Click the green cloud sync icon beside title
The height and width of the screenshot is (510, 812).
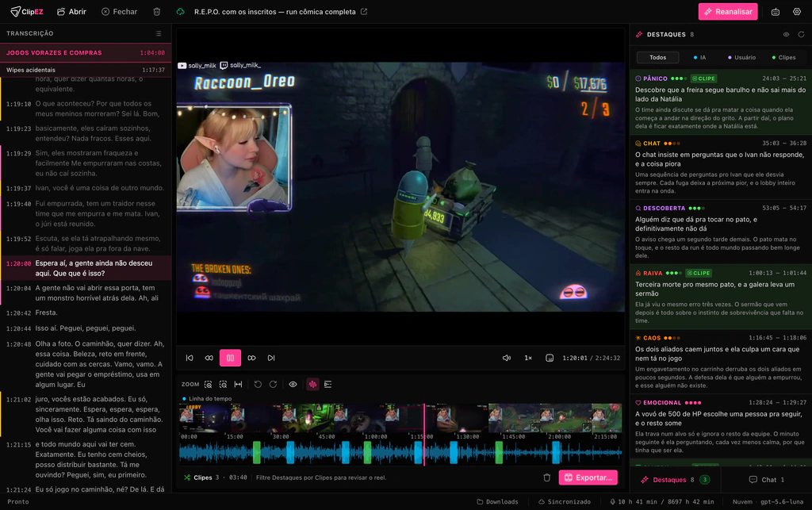point(180,11)
